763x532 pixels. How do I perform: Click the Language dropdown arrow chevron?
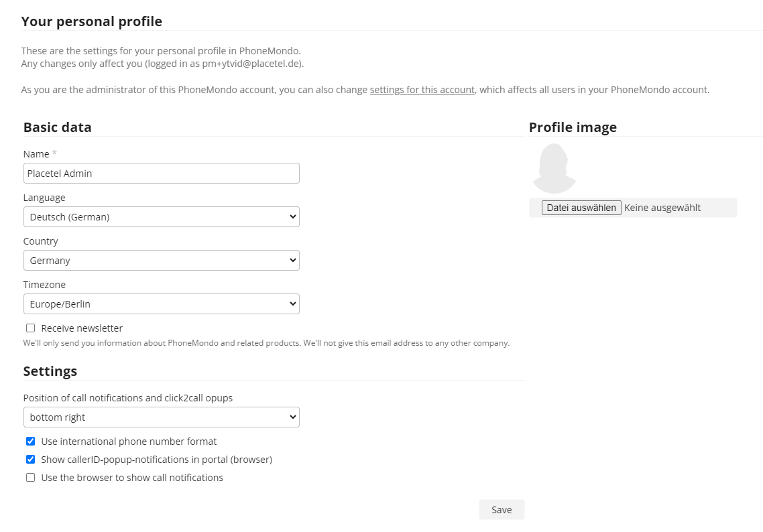point(292,217)
